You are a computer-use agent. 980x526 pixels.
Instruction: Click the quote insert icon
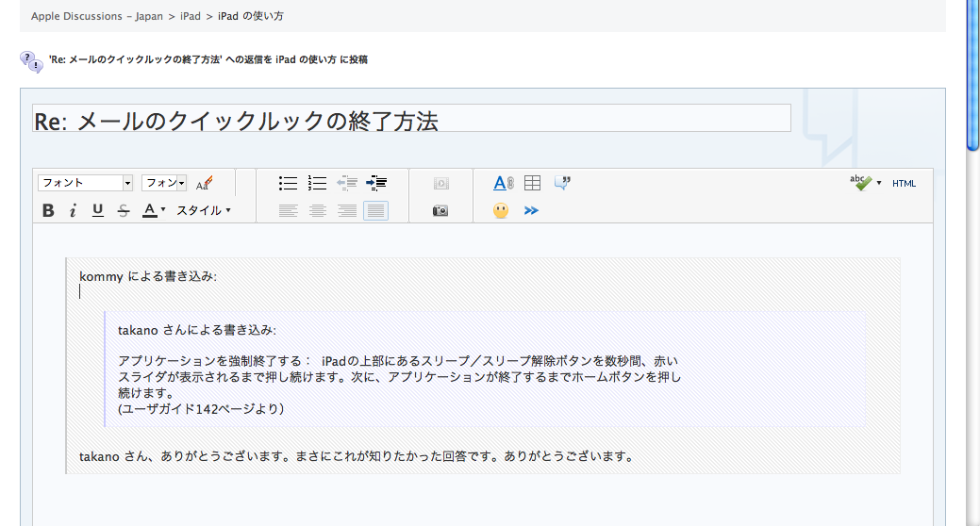(x=562, y=183)
